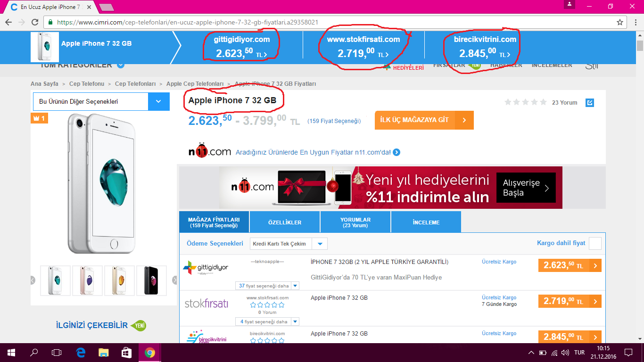Click the large silver iPhone 7 image
Image resolution: width=644 pixels, height=362 pixels.
101,184
